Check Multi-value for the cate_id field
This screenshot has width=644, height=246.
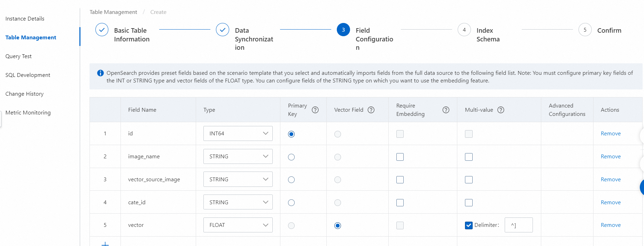469,203
